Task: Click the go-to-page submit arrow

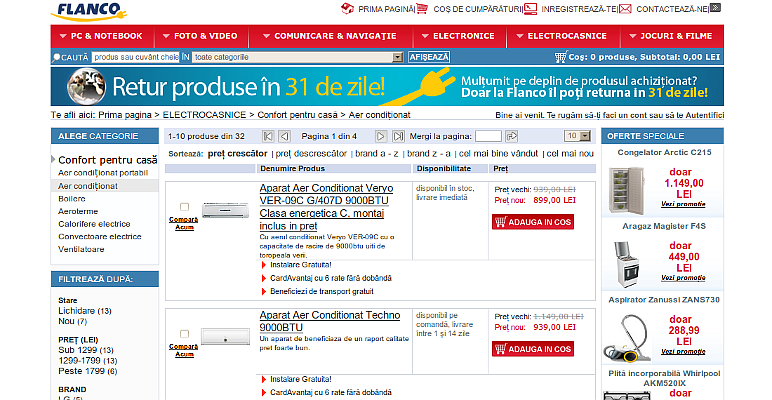Action: [x=512, y=136]
